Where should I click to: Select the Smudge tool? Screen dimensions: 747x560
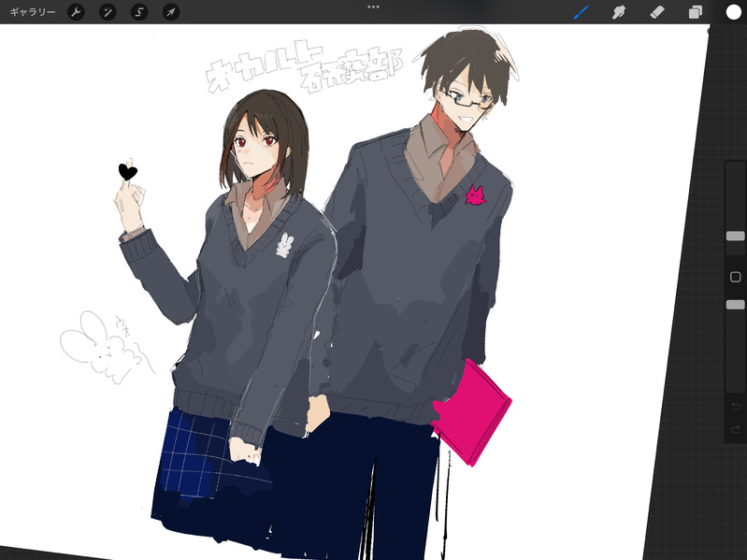(x=618, y=12)
